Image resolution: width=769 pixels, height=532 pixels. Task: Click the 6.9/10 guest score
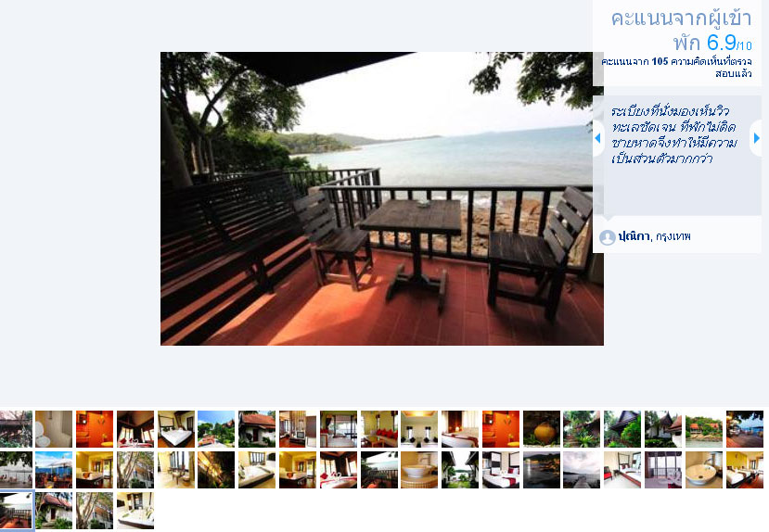729,43
